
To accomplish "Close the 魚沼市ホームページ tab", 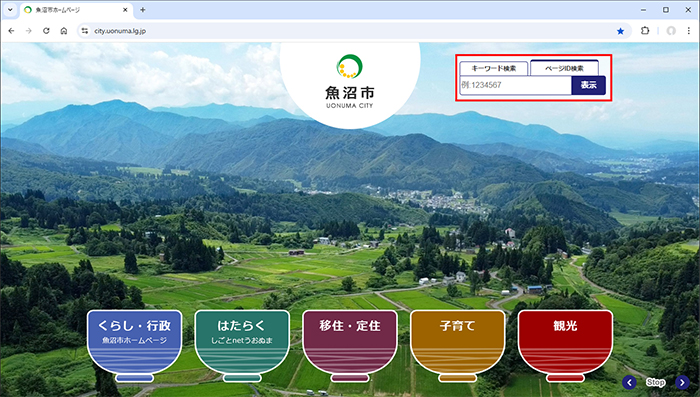I will point(125,10).
